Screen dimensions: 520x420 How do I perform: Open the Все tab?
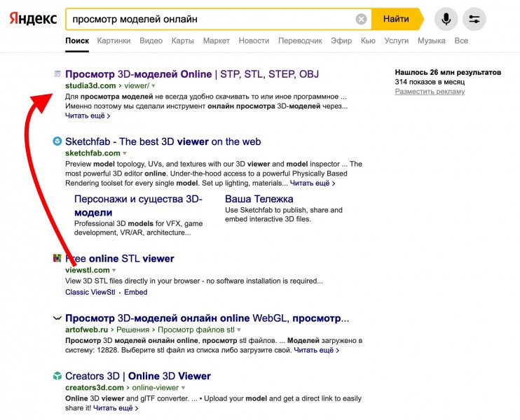click(461, 41)
